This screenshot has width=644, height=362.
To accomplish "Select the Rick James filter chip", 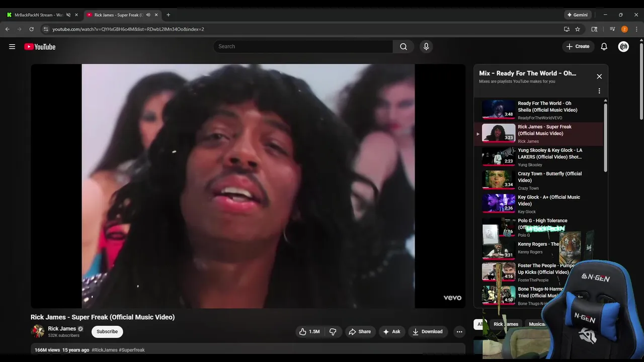I will [506, 324].
